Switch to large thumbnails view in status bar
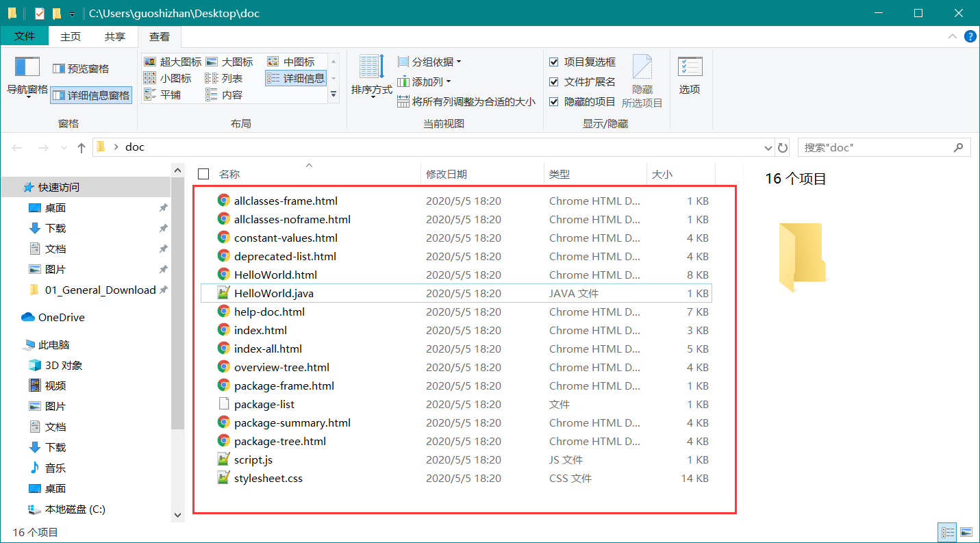The width and height of the screenshot is (980, 543). (x=966, y=532)
